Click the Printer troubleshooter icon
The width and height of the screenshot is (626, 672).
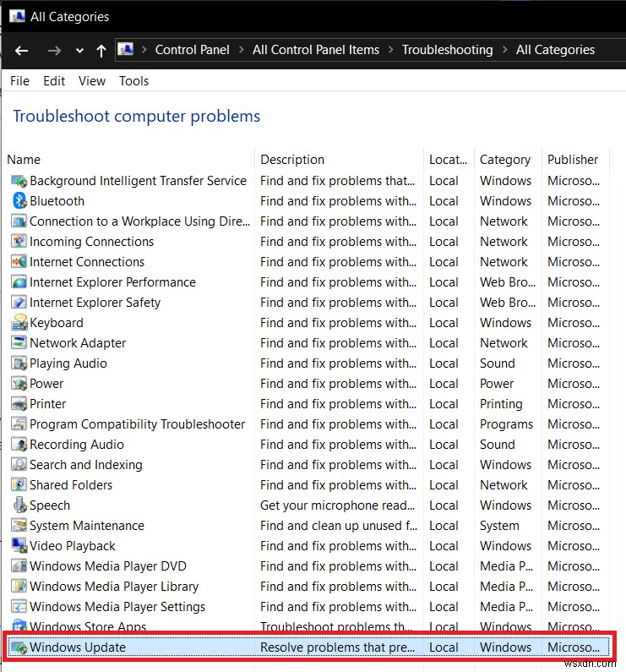point(19,404)
